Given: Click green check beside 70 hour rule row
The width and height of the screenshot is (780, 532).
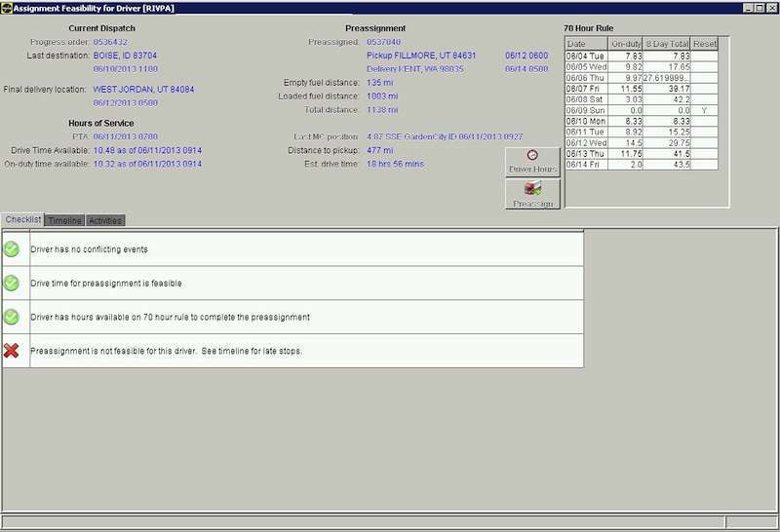Looking at the screenshot, I should (x=12, y=317).
